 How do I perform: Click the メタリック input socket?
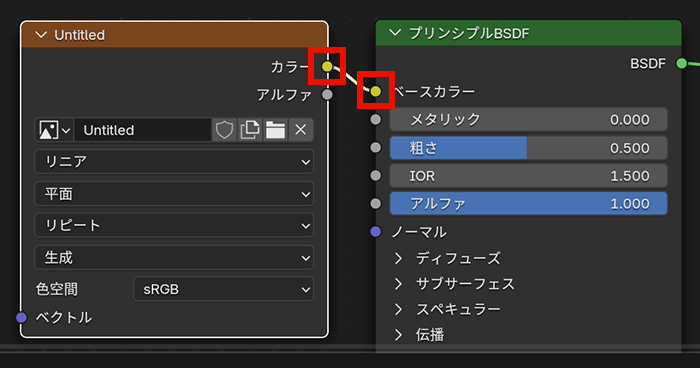(x=376, y=119)
